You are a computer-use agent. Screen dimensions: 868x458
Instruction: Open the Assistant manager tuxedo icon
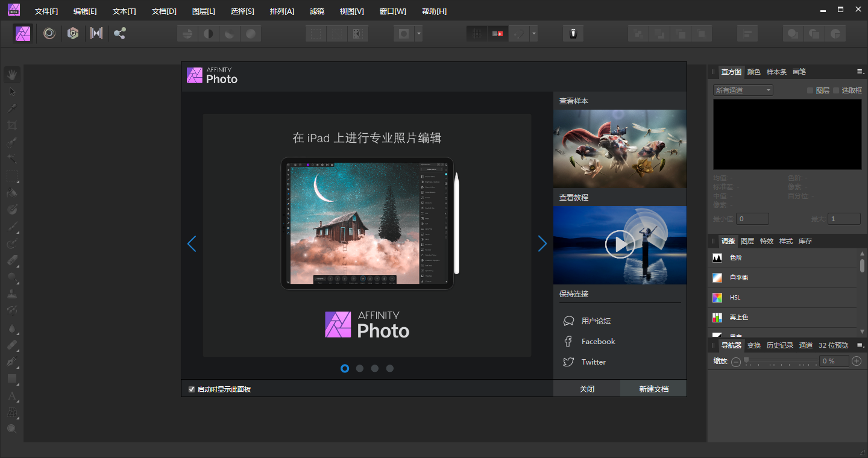pyautogui.click(x=573, y=33)
